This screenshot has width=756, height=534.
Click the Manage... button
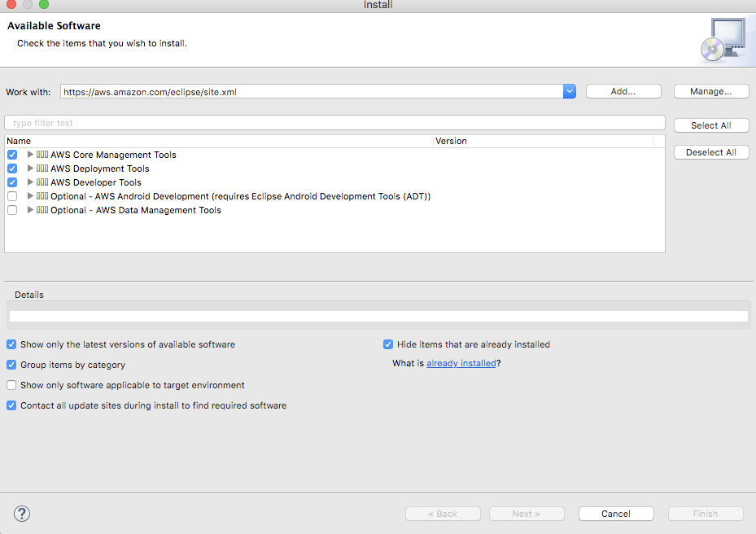point(711,91)
